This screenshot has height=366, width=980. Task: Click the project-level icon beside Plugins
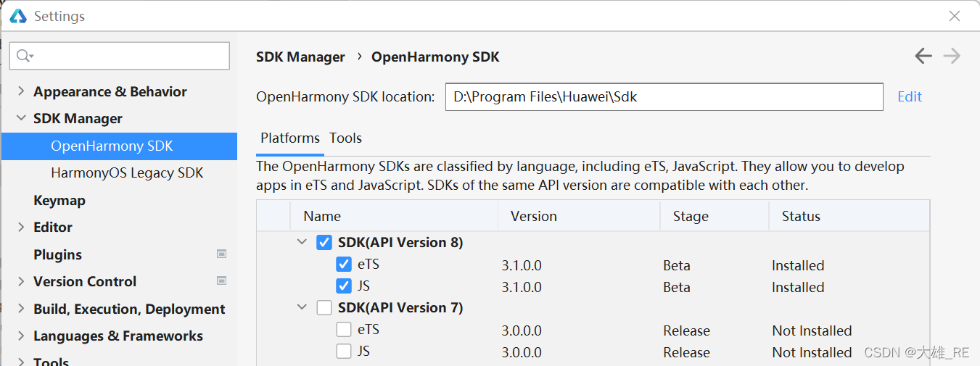222,254
